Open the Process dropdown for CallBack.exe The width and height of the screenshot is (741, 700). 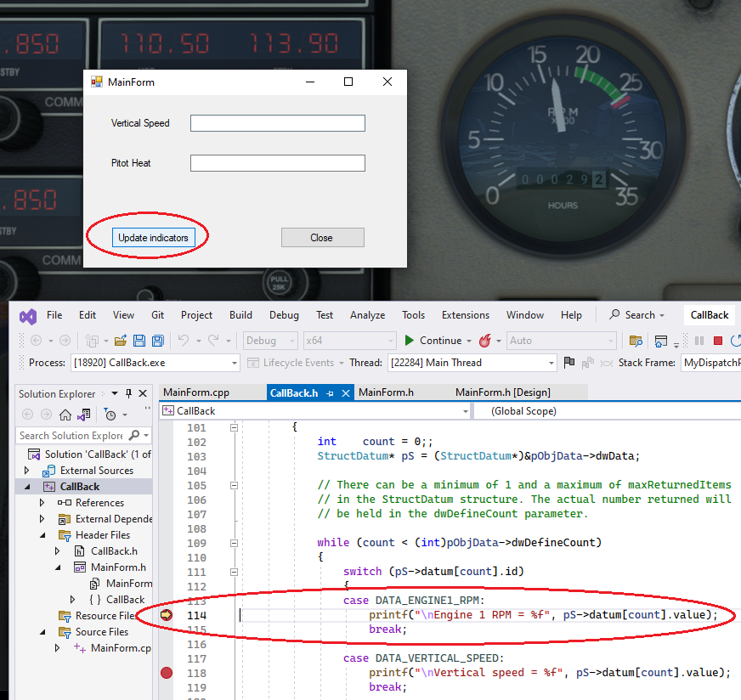tap(235, 363)
